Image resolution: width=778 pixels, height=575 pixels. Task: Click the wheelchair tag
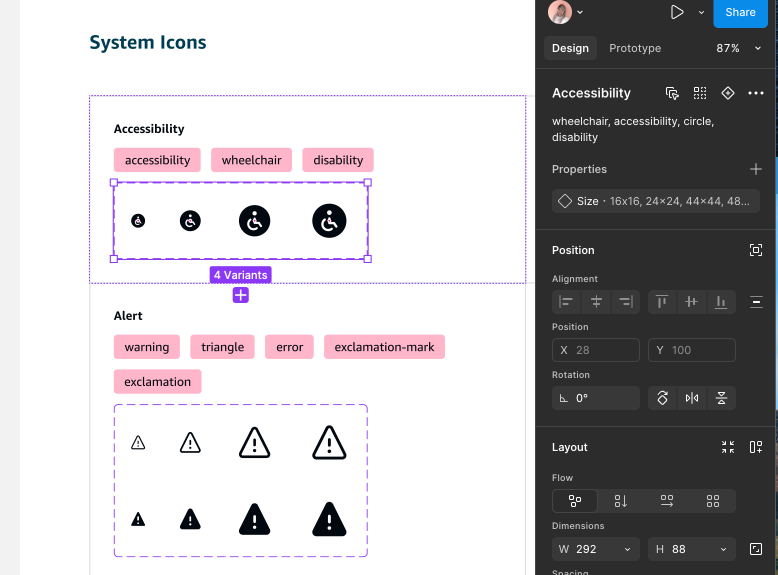pos(252,160)
